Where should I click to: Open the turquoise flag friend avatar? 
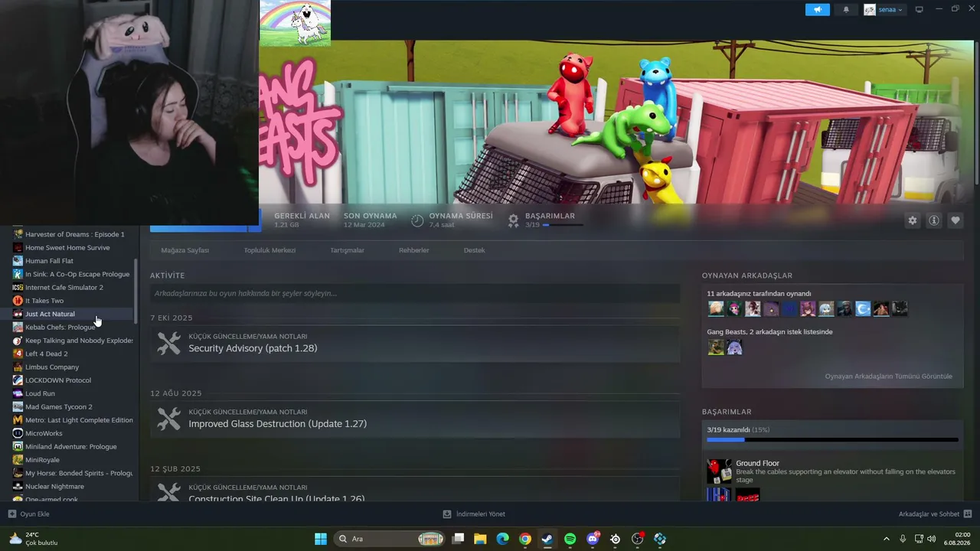pyautogui.click(x=863, y=308)
